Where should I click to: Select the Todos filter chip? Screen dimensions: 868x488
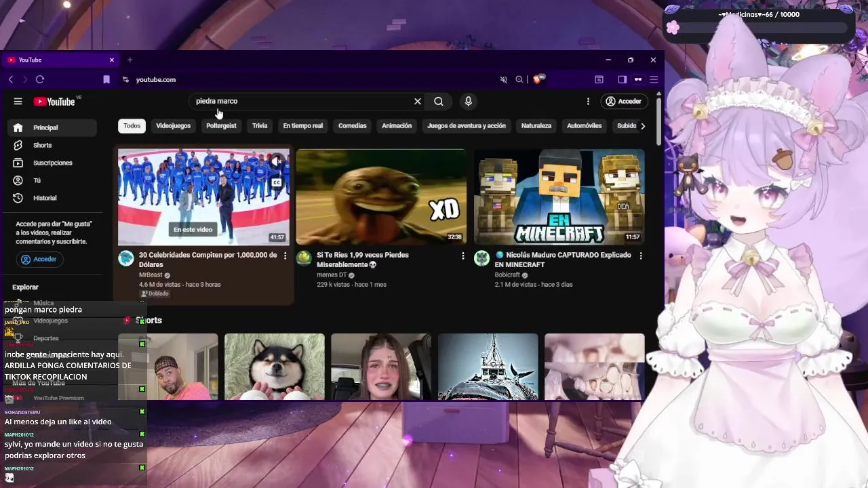point(132,126)
